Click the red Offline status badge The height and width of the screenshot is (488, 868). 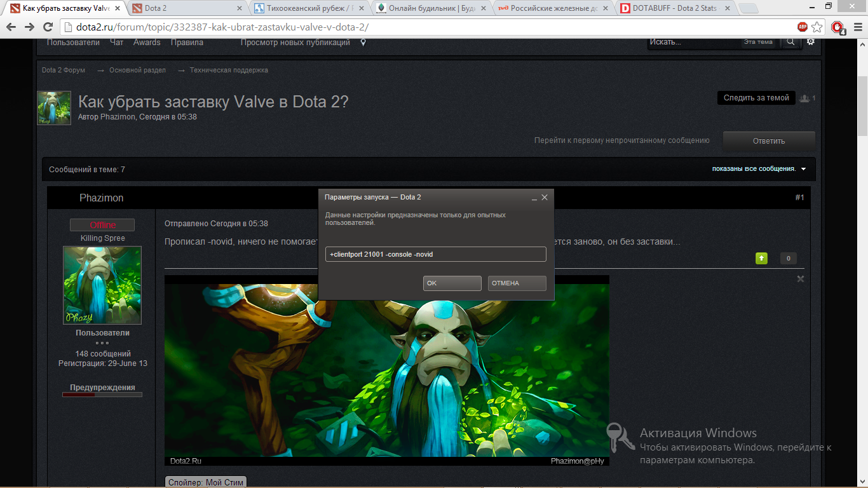[102, 225]
